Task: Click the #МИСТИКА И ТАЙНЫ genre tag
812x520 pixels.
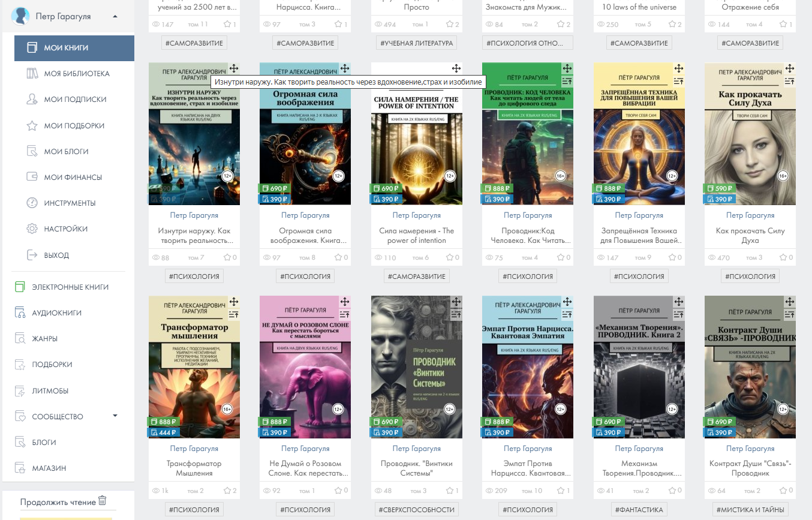Action: (x=751, y=510)
